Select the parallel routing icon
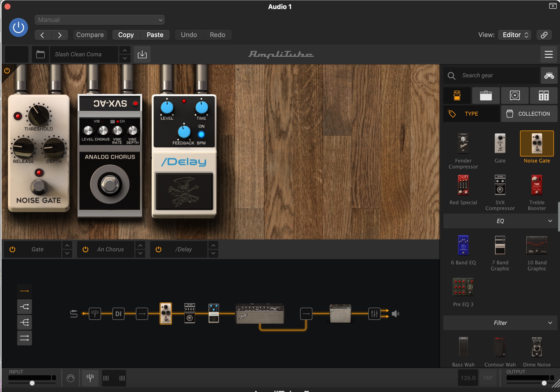This screenshot has height=392, width=560. 25,338
